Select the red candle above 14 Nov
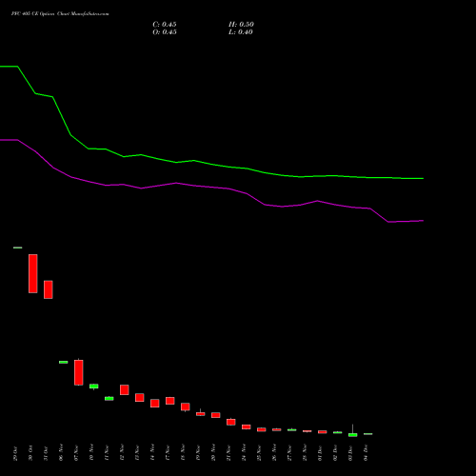476x476 pixels. [155, 404]
